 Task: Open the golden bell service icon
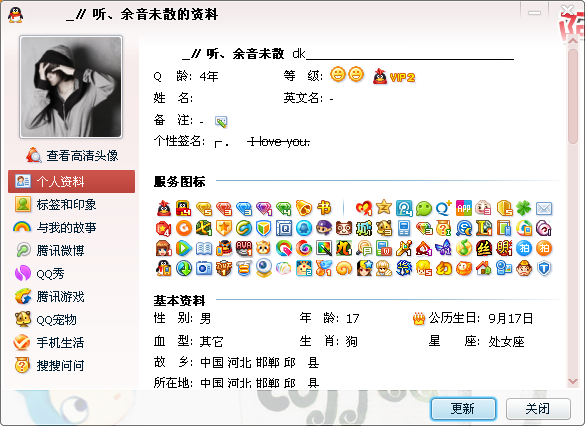pos(304,208)
